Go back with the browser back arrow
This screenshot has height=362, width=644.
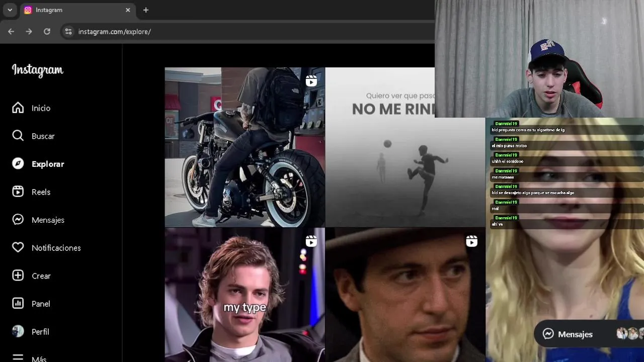(x=11, y=31)
